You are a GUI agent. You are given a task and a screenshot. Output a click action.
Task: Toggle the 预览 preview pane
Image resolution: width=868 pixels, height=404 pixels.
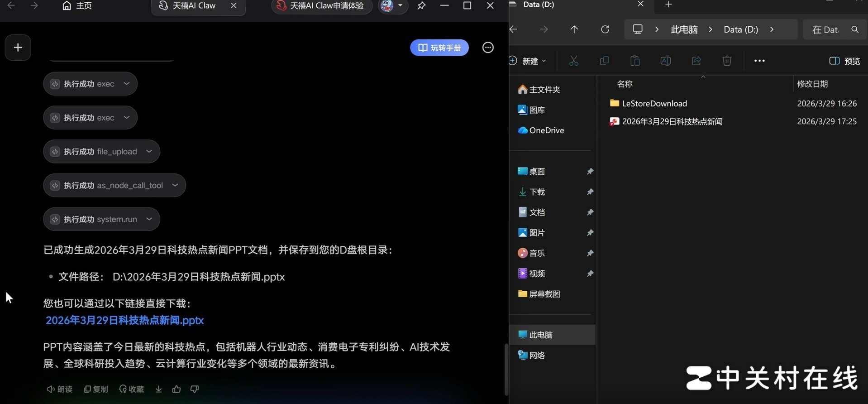coord(844,61)
